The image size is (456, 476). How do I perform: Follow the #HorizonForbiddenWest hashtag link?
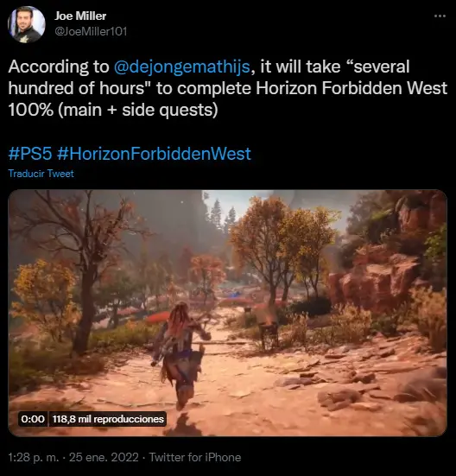154,154
